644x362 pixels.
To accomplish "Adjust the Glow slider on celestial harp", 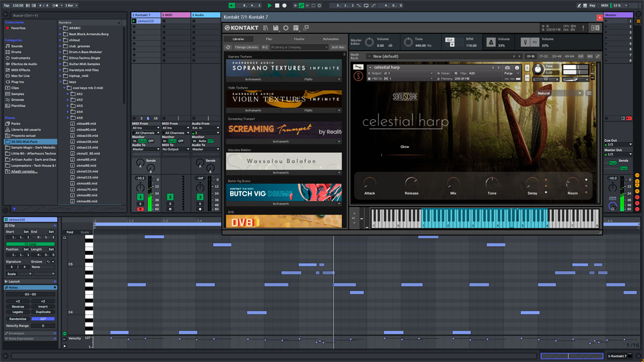I will click(x=404, y=155).
